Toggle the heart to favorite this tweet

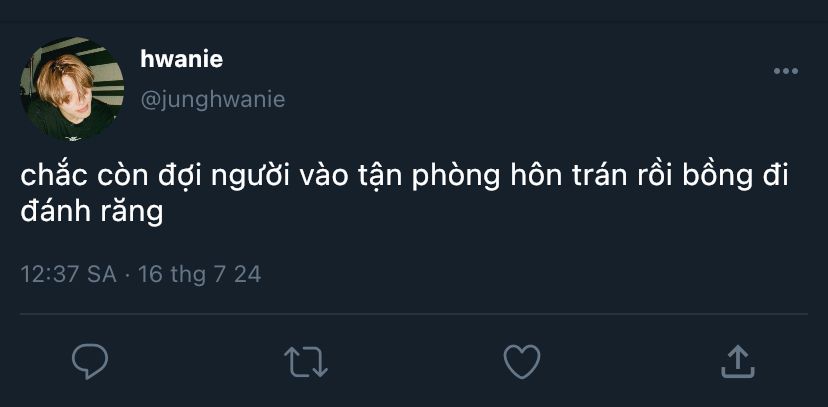522,362
